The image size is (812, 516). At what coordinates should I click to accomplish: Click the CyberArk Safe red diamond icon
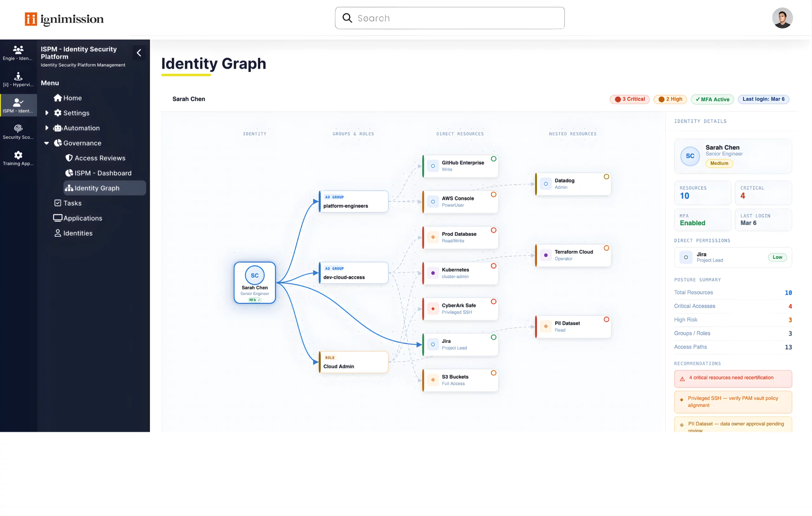point(433,309)
